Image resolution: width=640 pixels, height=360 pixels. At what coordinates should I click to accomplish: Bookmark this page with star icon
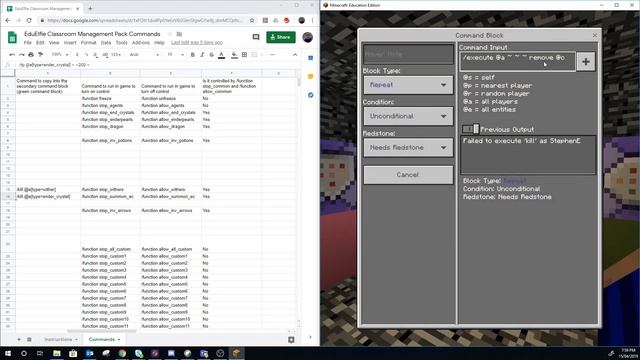click(x=252, y=20)
